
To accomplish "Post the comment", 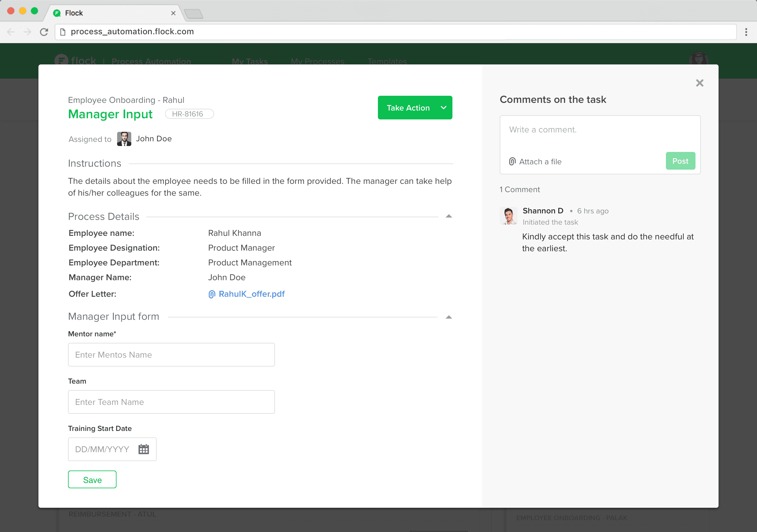I will pyautogui.click(x=680, y=161).
